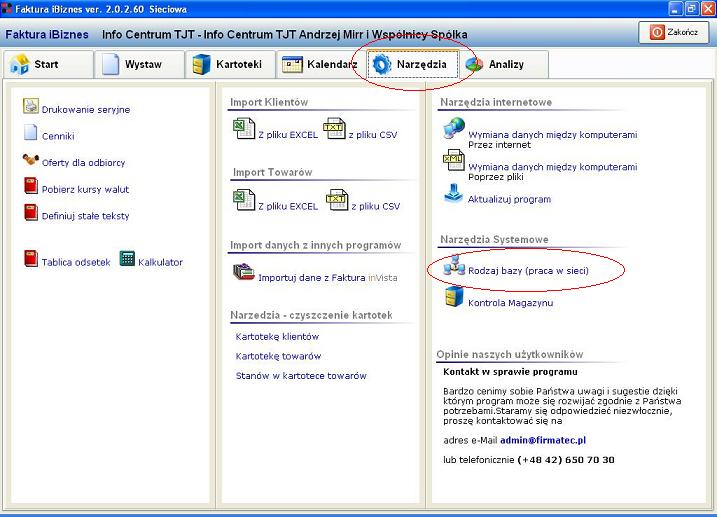Open Pobierz kursy walut link
This screenshot has height=517, width=717.
pyautogui.click(x=86, y=189)
